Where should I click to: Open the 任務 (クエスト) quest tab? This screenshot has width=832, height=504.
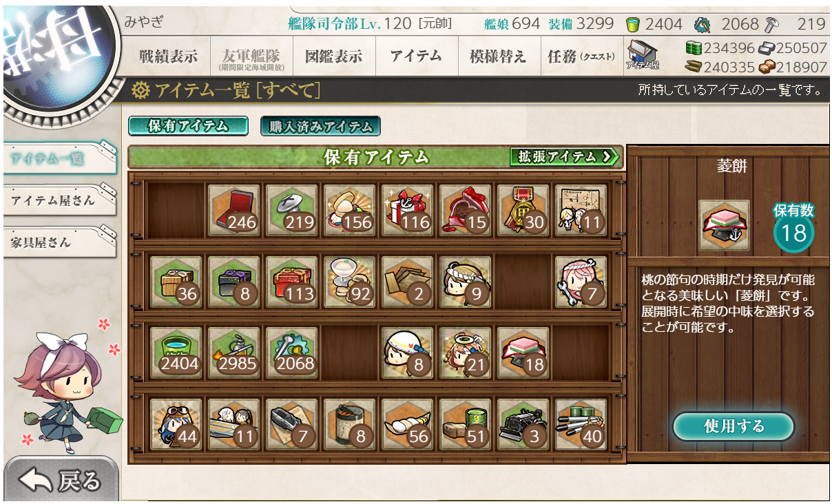(581, 56)
